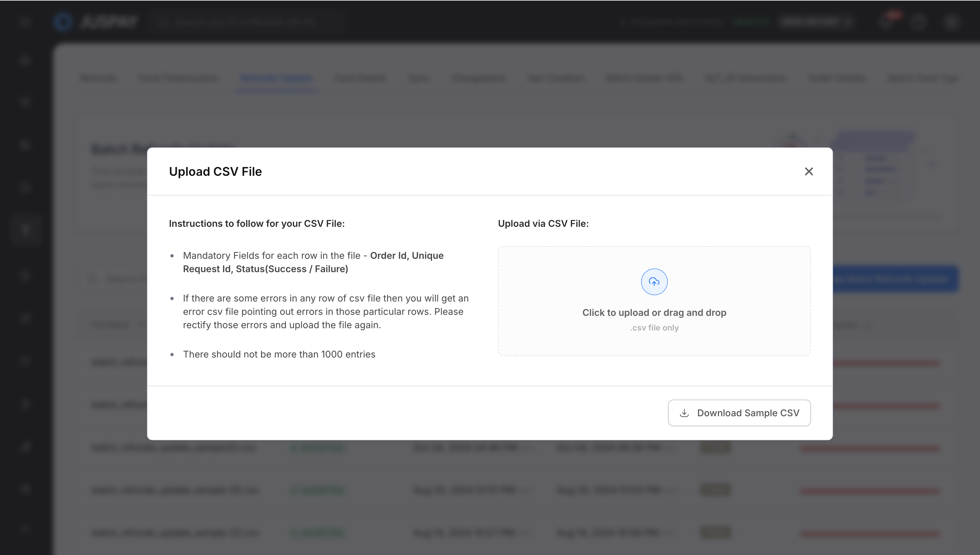Screen dimensions: 980x555
Task: Click the '.csv file only' hint text
Action: coord(654,328)
